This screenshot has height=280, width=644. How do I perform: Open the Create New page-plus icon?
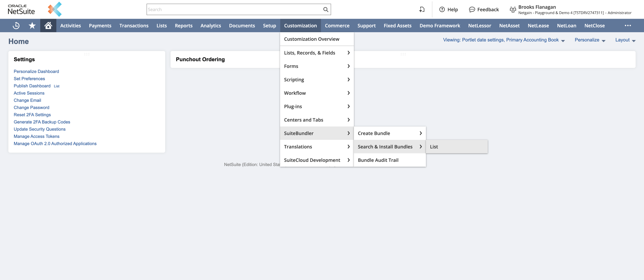pyautogui.click(x=422, y=10)
